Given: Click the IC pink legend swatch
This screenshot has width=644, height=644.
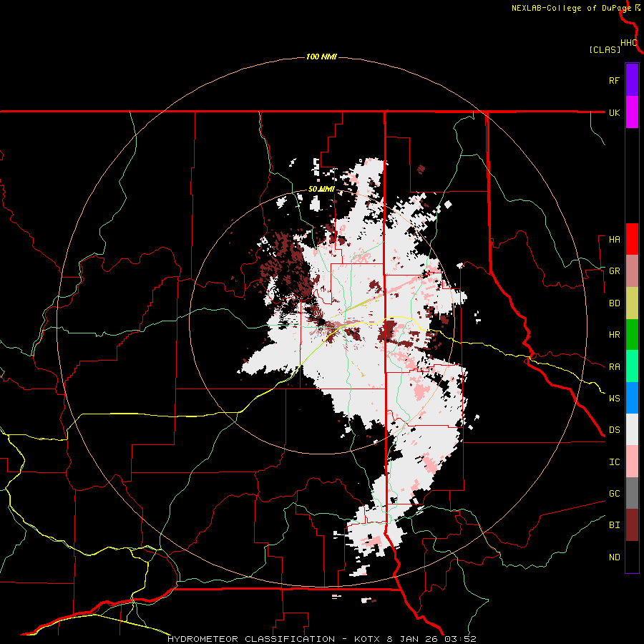Looking at the screenshot, I should (x=632, y=462).
